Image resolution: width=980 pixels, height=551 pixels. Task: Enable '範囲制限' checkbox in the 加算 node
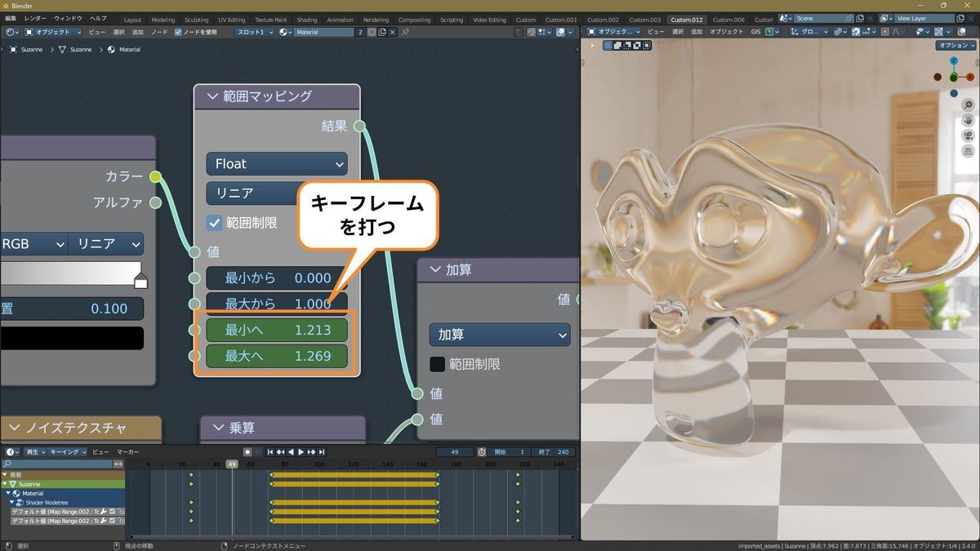438,364
